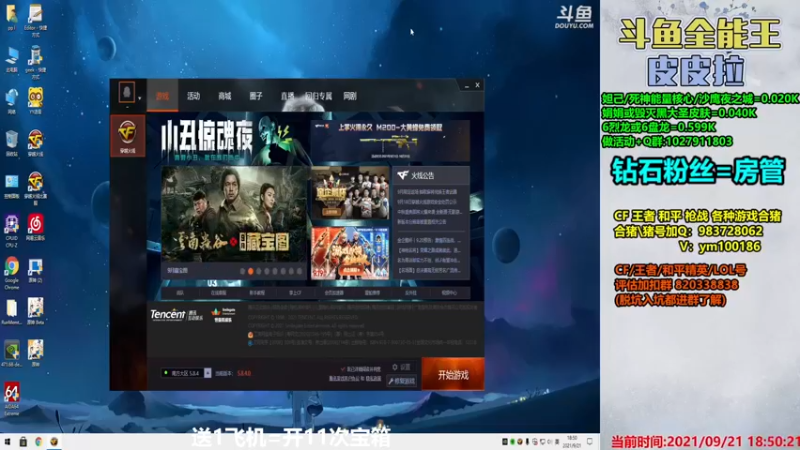Open the server region dropdown arrow
Screen dimensions: 800x450
click(208, 373)
